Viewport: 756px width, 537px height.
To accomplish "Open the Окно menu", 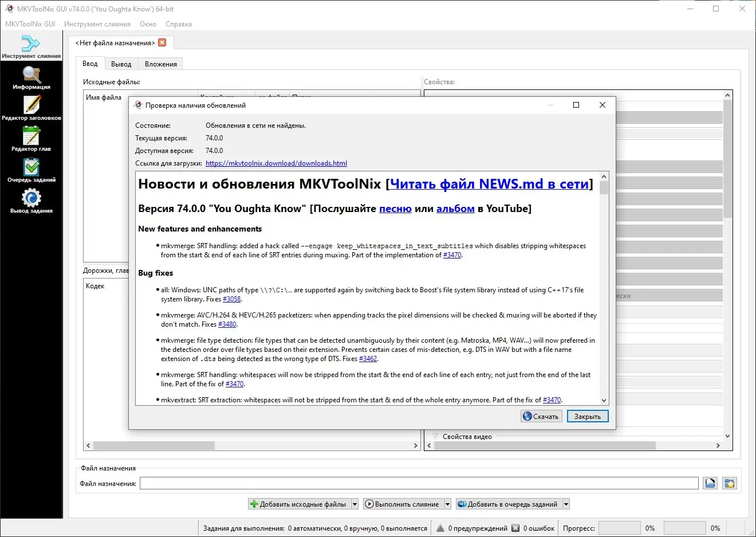I will (x=148, y=24).
